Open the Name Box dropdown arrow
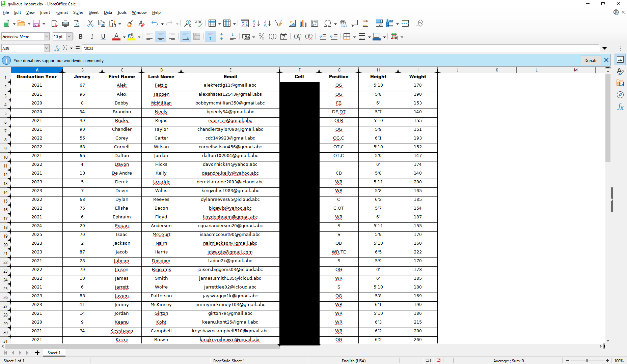 [x=47, y=48]
